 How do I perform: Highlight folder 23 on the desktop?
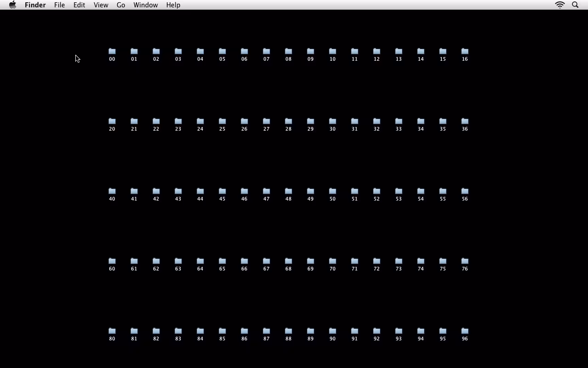click(x=178, y=121)
